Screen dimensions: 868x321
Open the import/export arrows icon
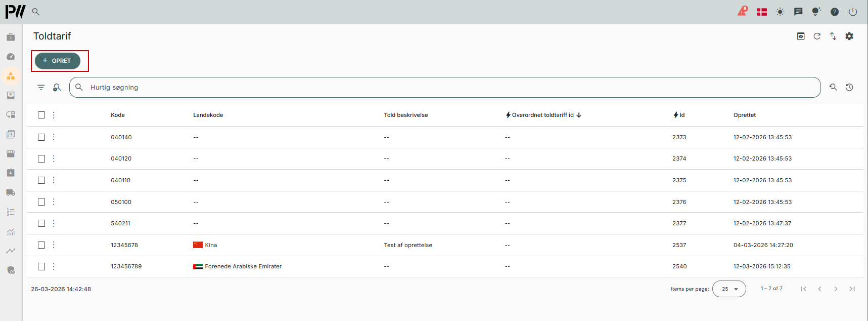(x=833, y=36)
